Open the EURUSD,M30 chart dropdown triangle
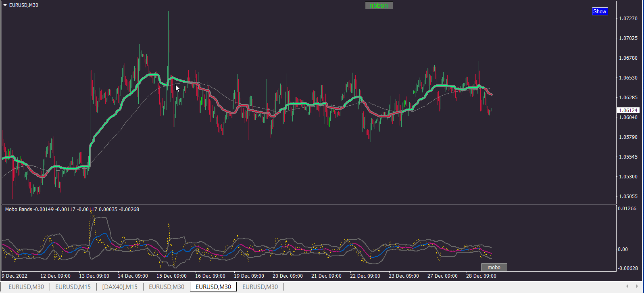The width and height of the screenshot is (644, 293). [5, 5]
